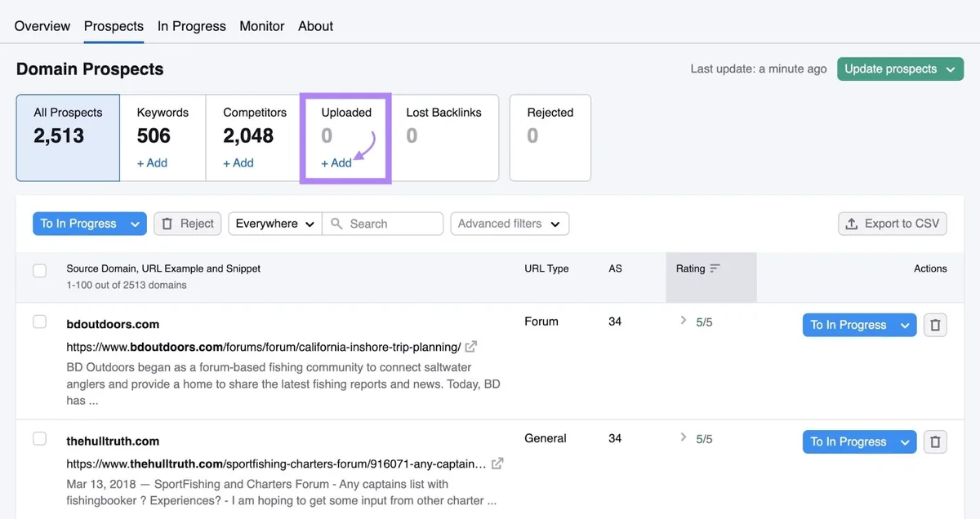Click the 5/5 rating of bdoutdoors.com

point(704,322)
